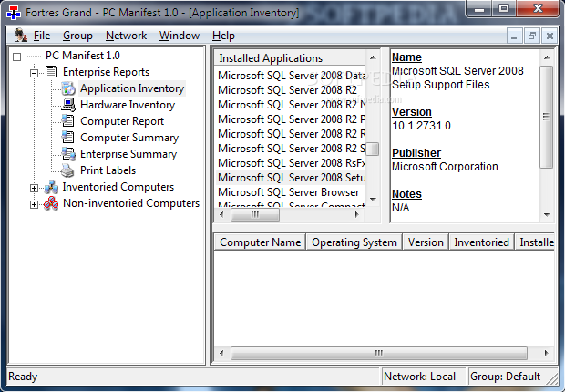Open the Help menu
The width and height of the screenshot is (565, 392).
click(x=223, y=36)
